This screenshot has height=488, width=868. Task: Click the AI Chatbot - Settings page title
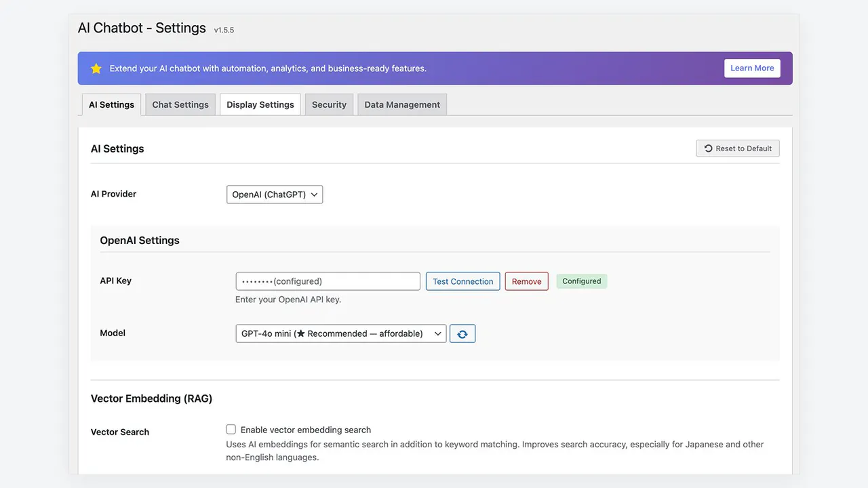click(x=142, y=28)
